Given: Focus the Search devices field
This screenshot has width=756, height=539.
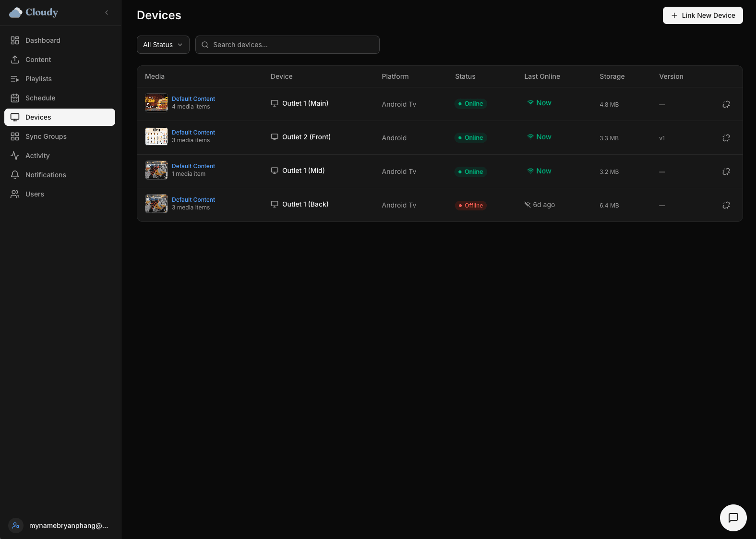Looking at the screenshot, I should pyautogui.click(x=288, y=45).
